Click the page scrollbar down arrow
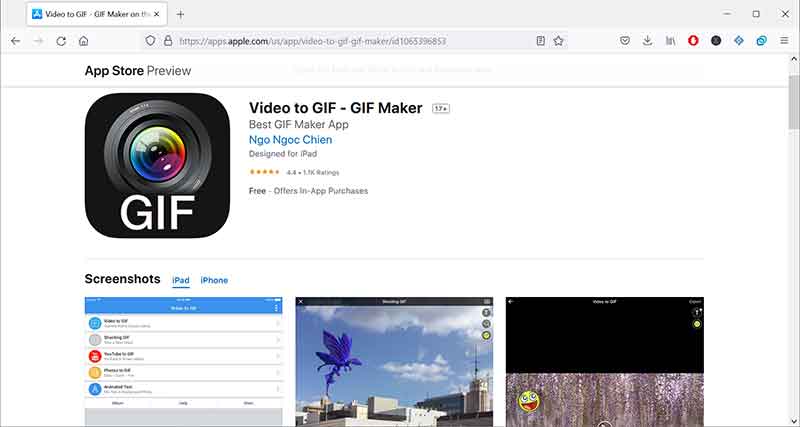The image size is (800, 427). 794,421
